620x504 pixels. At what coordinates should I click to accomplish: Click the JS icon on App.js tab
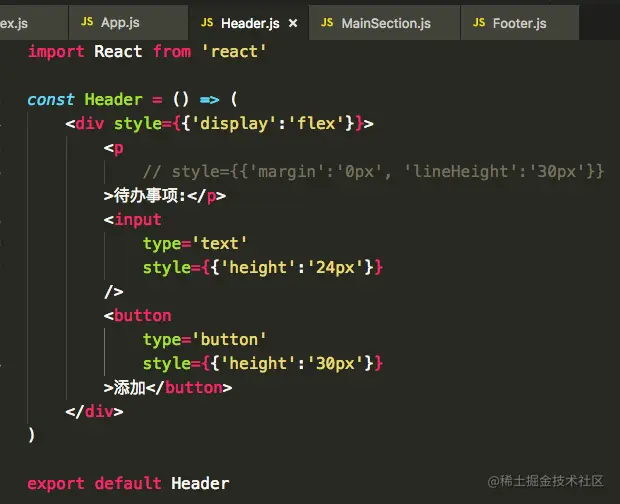pyautogui.click(x=87, y=22)
